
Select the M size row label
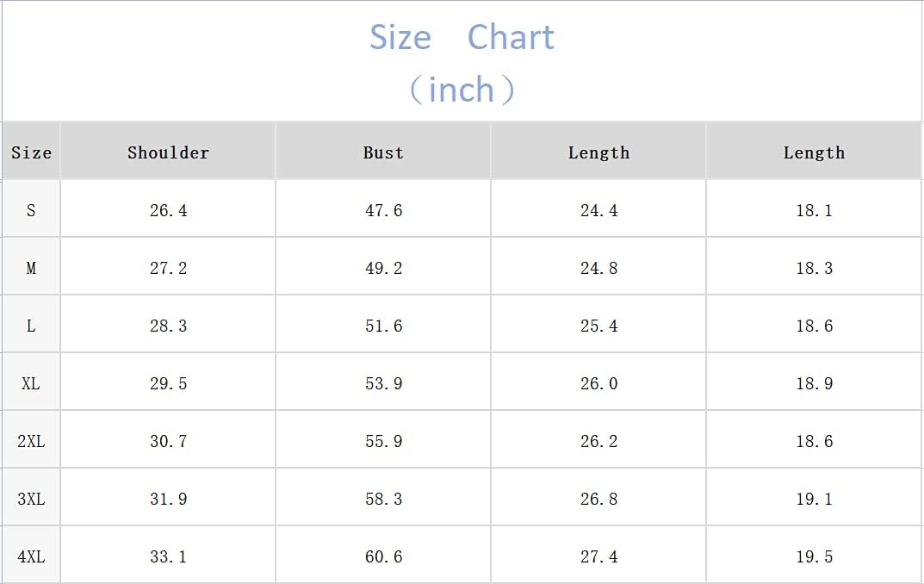[x=31, y=268]
